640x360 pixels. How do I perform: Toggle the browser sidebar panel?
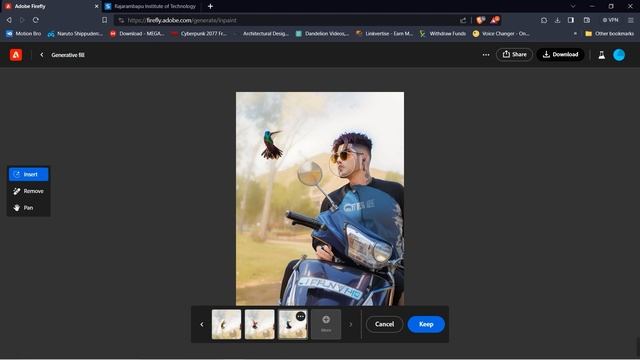(x=571, y=20)
